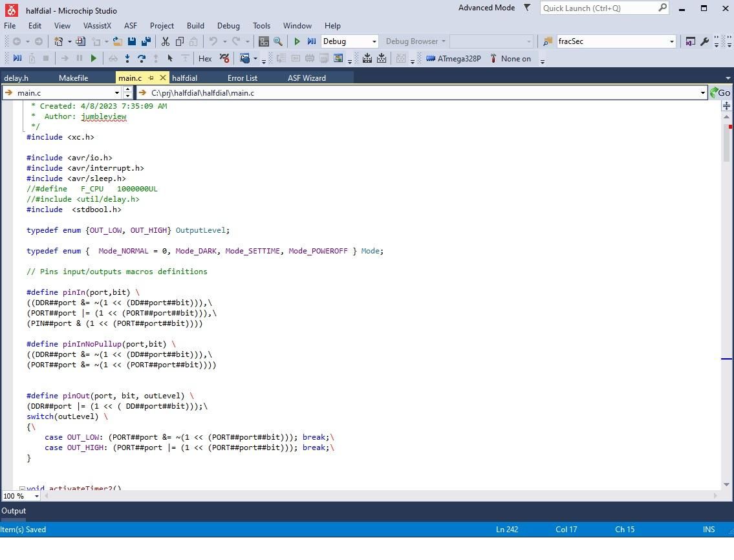The width and height of the screenshot is (734, 560).
Task: Cut selection with the scissors icon
Action: pos(166,41)
